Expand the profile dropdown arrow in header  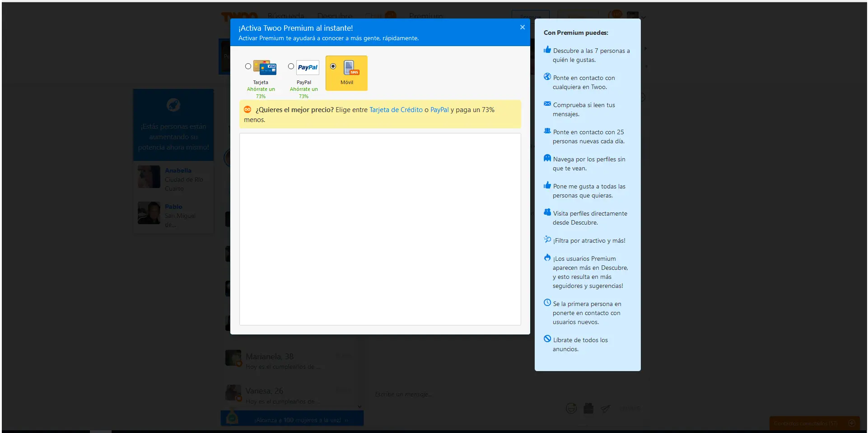(644, 18)
